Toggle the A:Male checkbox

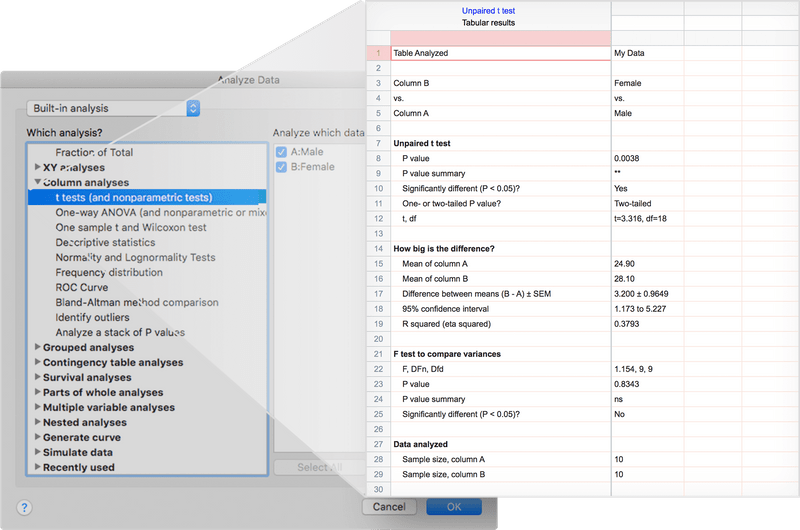(281, 152)
